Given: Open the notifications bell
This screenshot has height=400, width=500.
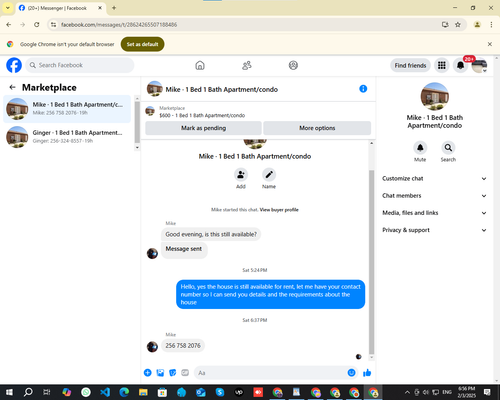Looking at the screenshot, I should pyautogui.click(x=460, y=65).
